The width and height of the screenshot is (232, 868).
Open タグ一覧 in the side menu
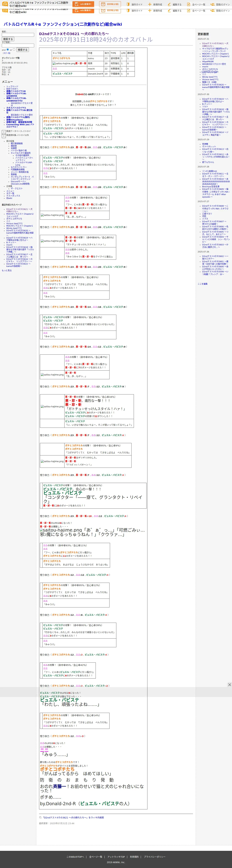coord(10,193)
